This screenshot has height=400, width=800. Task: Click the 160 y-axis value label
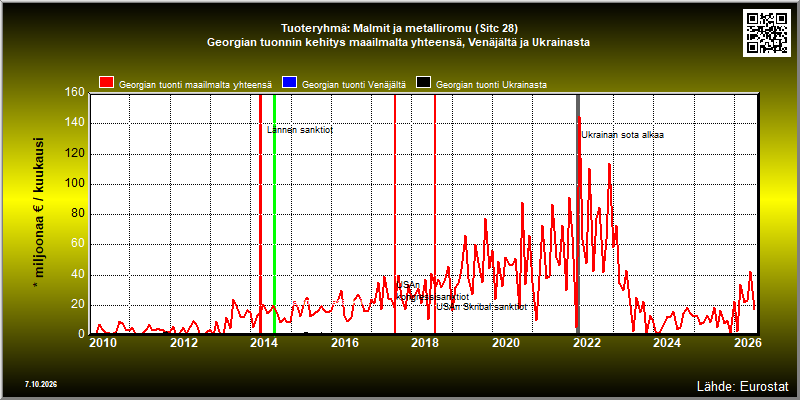tap(74, 92)
